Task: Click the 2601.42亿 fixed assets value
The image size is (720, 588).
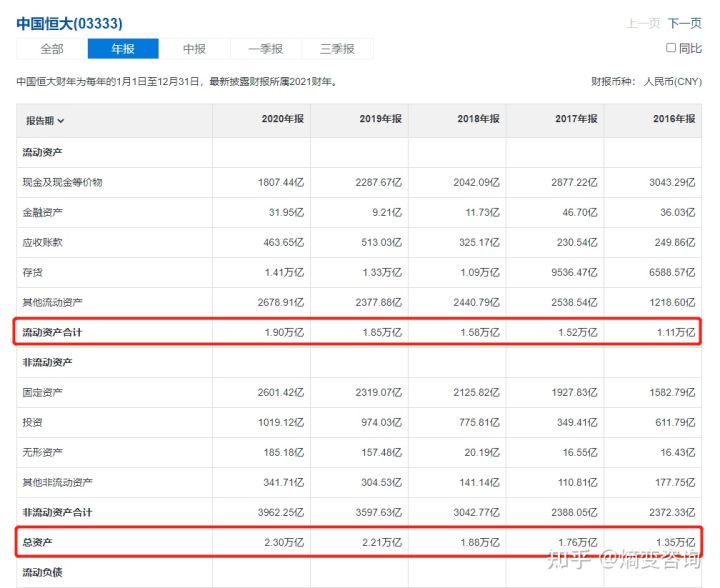Action: point(281,392)
